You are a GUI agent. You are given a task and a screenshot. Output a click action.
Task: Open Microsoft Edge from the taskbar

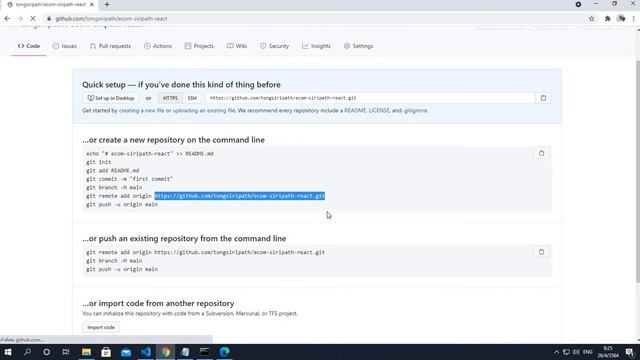coord(224,352)
